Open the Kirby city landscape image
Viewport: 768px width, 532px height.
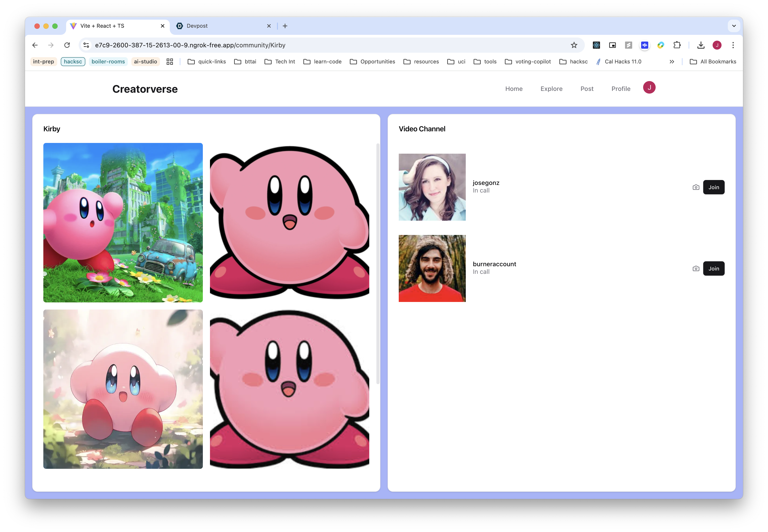point(123,223)
